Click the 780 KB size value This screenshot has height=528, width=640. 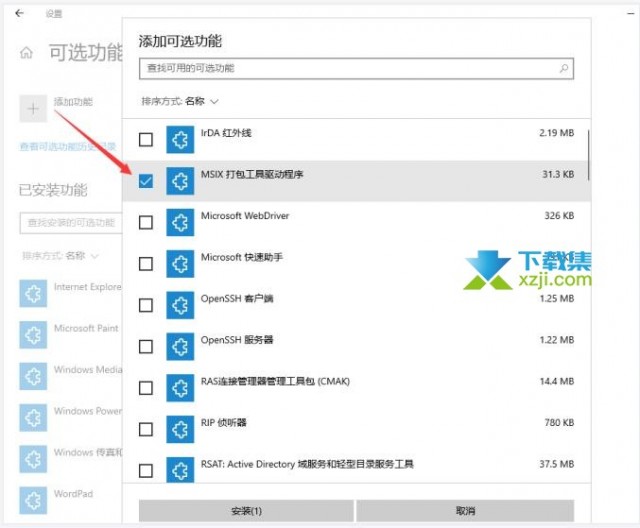[x=559, y=423]
